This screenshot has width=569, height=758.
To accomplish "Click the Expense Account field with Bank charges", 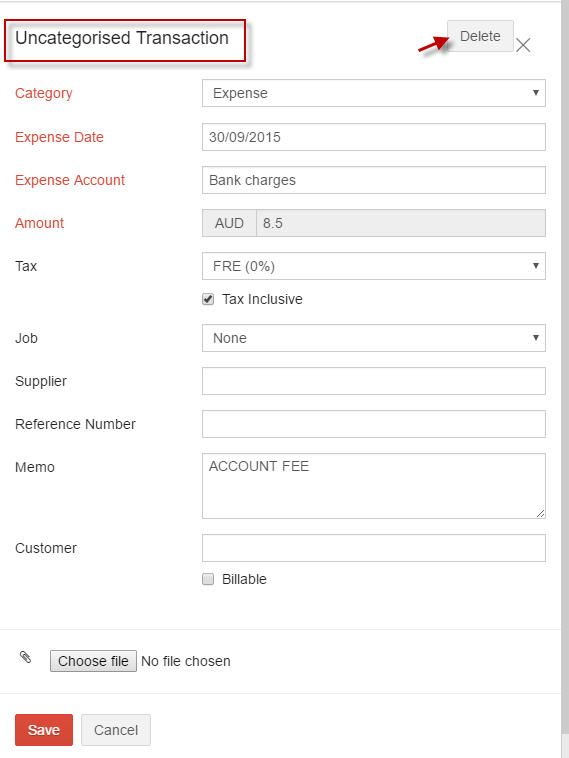I will tap(374, 180).
